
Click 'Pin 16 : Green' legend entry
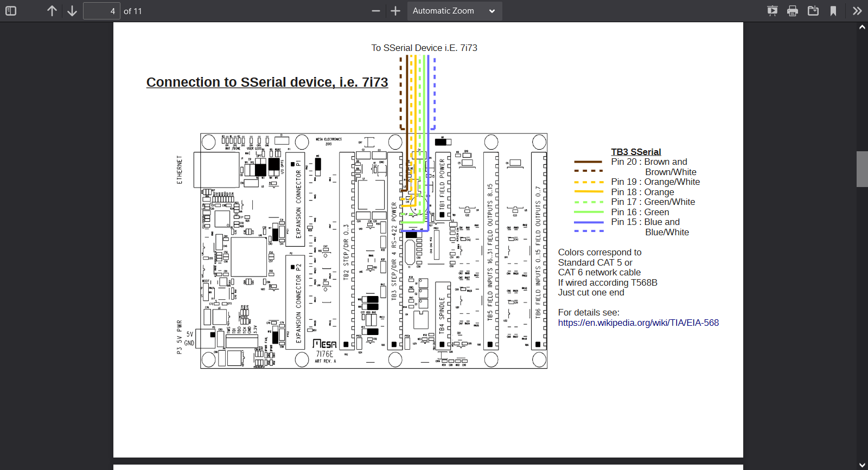click(640, 212)
